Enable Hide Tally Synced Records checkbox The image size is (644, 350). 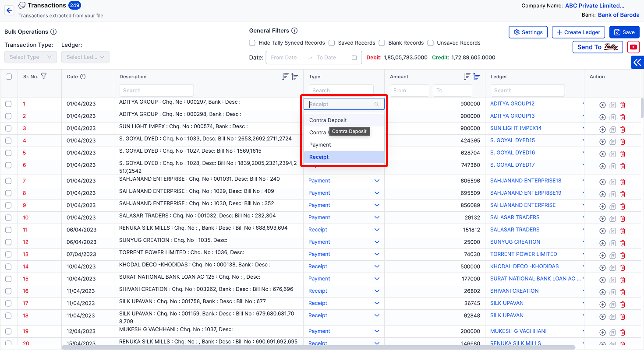point(252,43)
